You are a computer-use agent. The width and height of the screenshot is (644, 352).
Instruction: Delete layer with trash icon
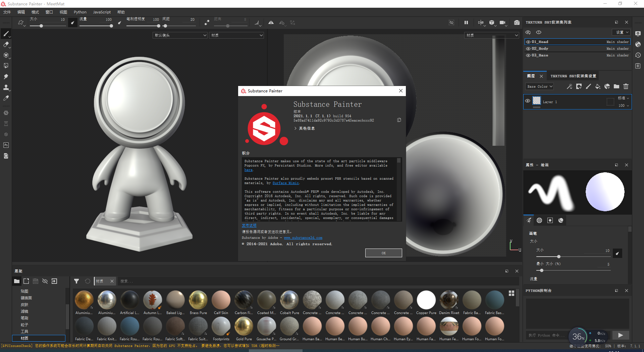click(626, 86)
